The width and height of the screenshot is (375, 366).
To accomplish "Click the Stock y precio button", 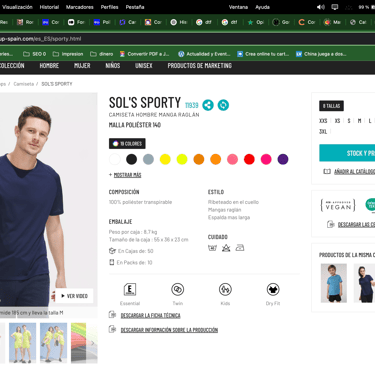I will 347,153.
